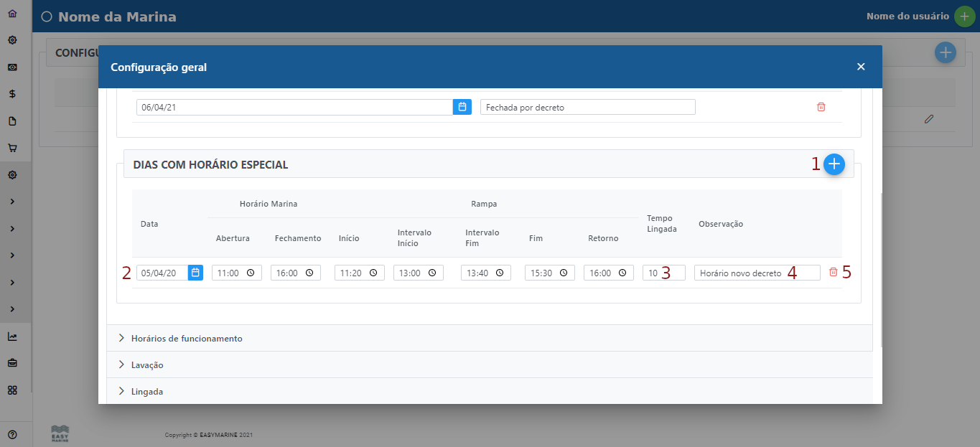Expand the Lingada section
The height and width of the screenshot is (447, 980).
[146, 392]
